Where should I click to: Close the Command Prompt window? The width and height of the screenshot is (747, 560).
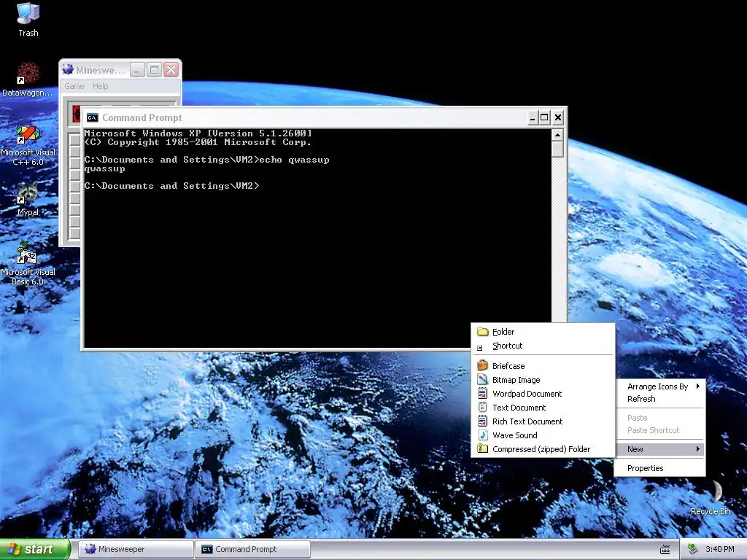tap(558, 117)
